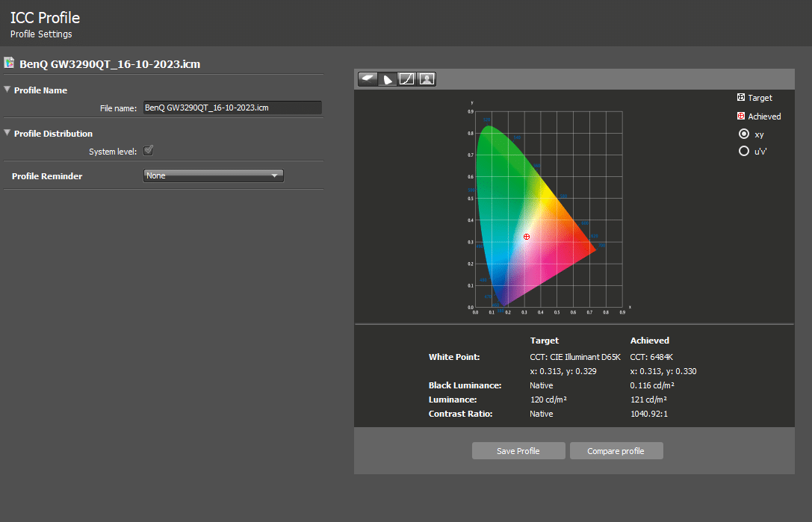Select the xy chromaticity radio button
Viewport: 812px width, 522px height.
743,134
